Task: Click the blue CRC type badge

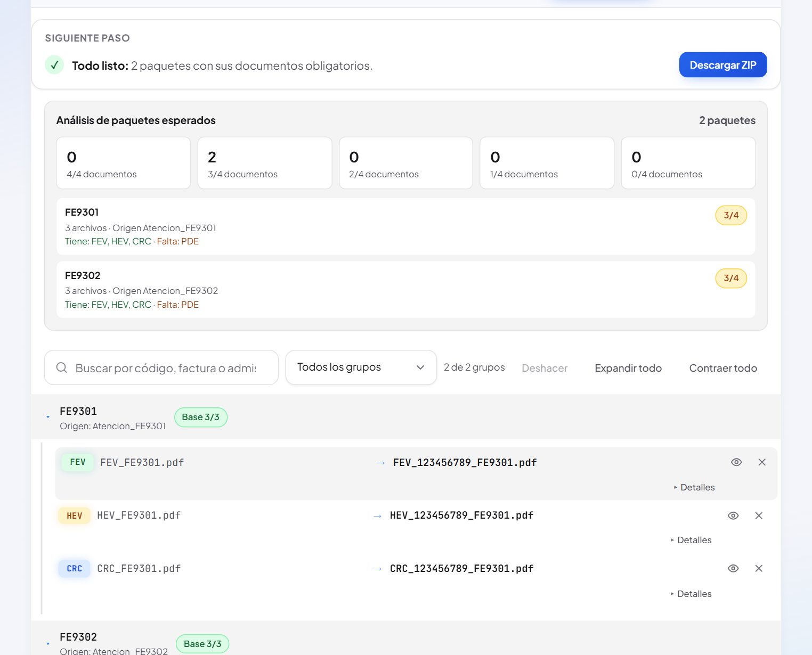Action: pos(75,569)
